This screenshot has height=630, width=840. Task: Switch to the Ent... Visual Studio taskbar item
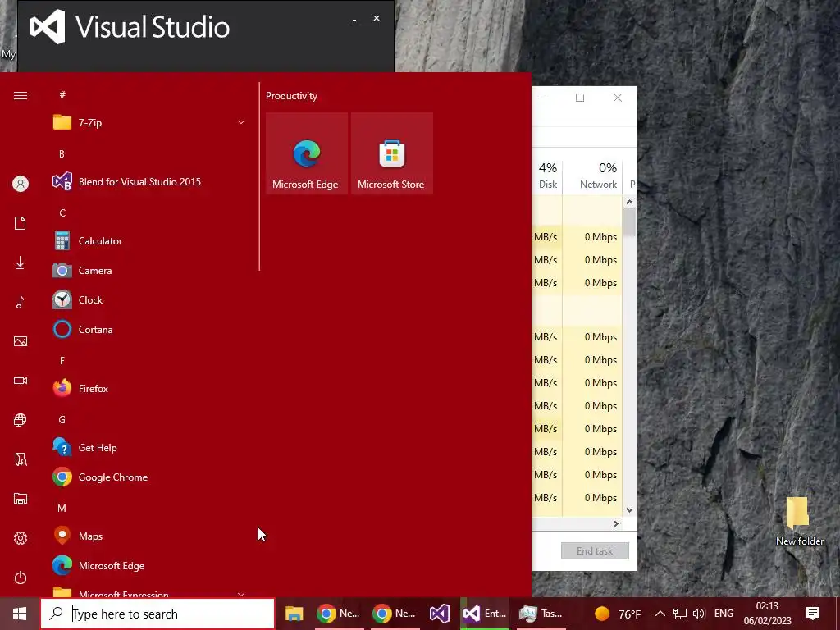(485, 614)
